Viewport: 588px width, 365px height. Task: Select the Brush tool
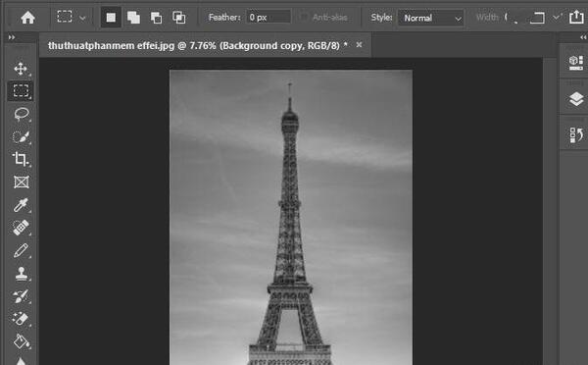coord(21,250)
